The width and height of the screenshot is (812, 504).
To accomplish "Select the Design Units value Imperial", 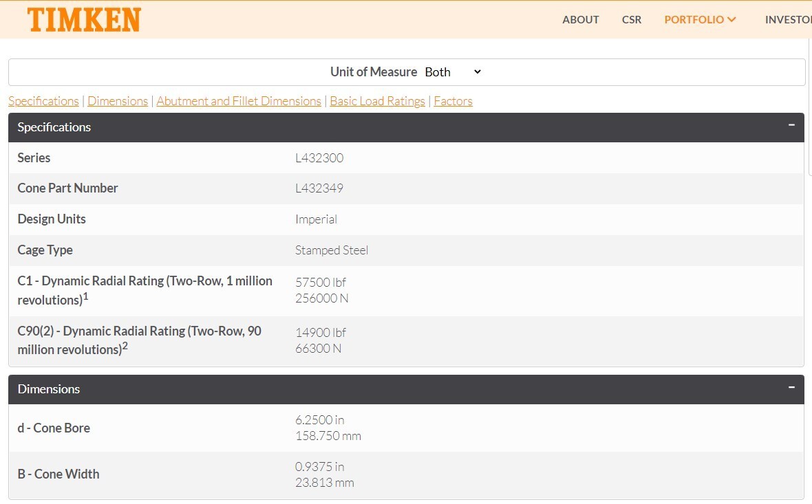I will click(x=316, y=219).
